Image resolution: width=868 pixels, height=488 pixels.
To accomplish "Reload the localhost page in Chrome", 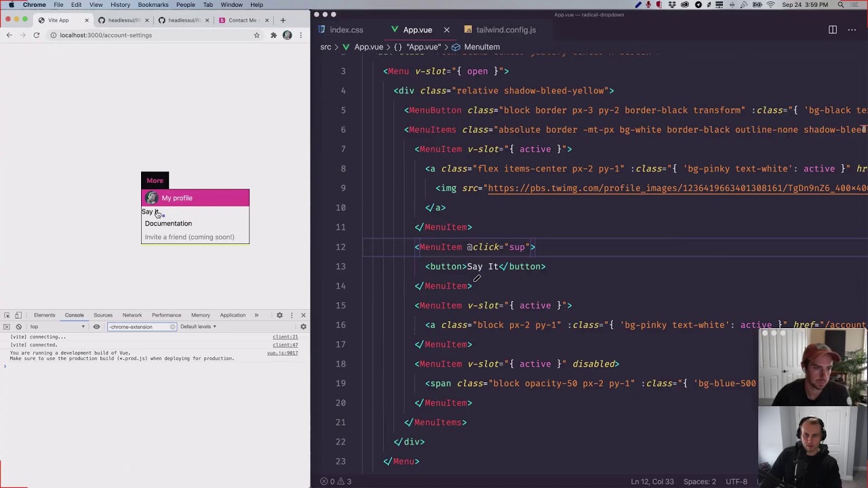I will tap(37, 35).
